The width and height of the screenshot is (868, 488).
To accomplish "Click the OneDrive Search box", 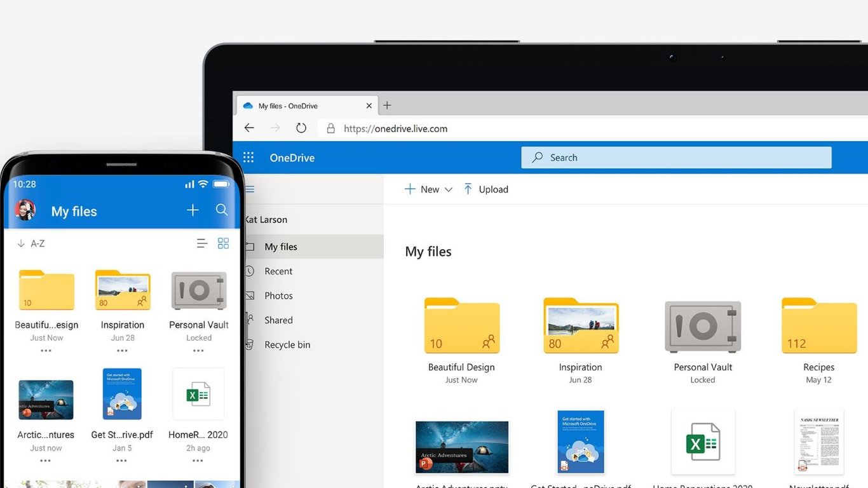I will coord(676,158).
